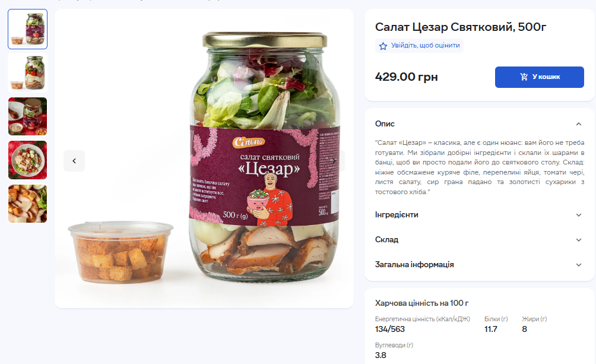Expand the Загальна інформація chevron
Image resolution: width=596 pixels, height=364 pixels.
click(579, 265)
